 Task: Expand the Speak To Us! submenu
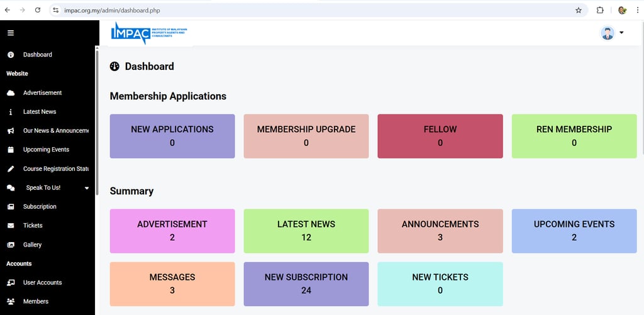click(x=87, y=188)
